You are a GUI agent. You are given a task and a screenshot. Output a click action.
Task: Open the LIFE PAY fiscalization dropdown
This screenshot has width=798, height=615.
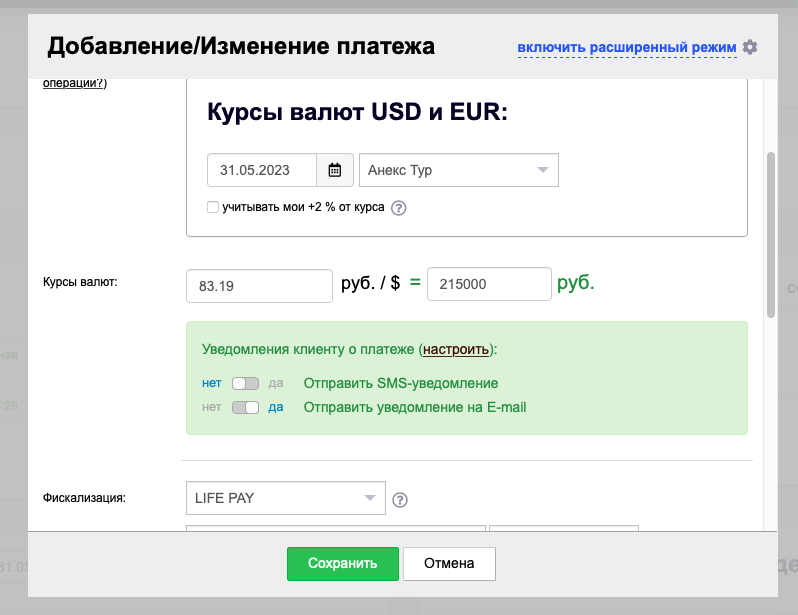click(286, 498)
